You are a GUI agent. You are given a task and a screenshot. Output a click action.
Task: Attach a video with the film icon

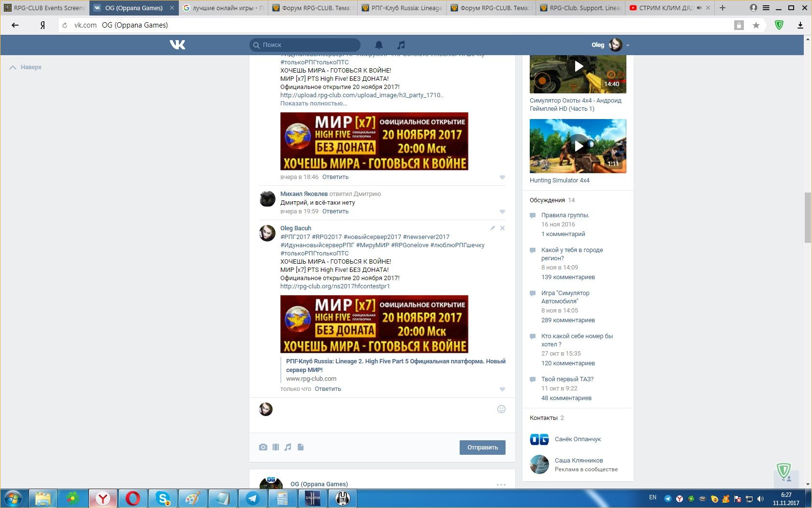pyautogui.click(x=275, y=447)
